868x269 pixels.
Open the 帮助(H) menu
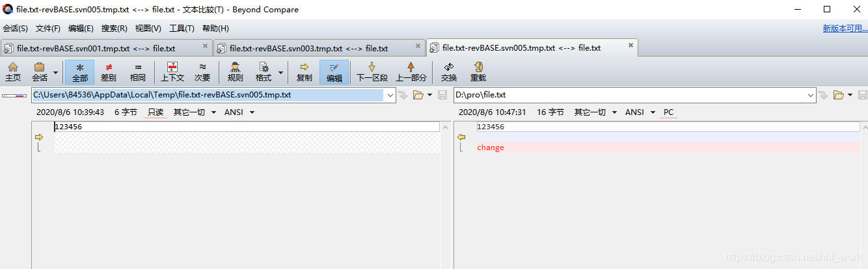pos(215,29)
